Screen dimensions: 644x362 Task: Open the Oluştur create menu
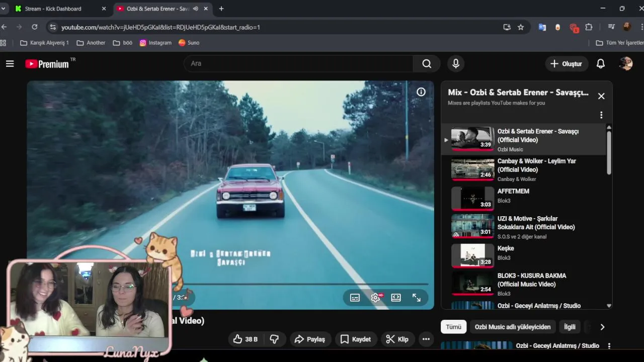(567, 64)
